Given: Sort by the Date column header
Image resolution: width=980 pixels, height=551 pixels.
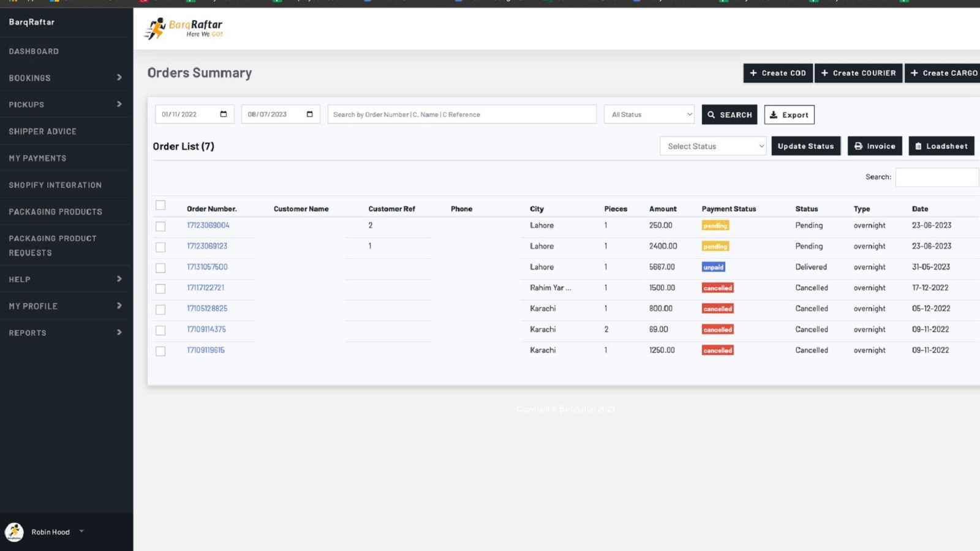Looking at the screenshot, I should [x=920, y=209].
